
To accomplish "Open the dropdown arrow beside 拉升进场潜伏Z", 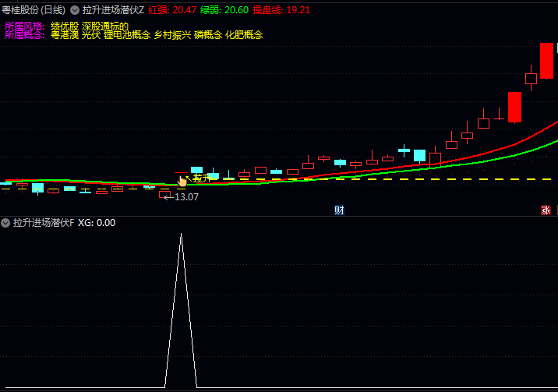I will pos(75,10).
